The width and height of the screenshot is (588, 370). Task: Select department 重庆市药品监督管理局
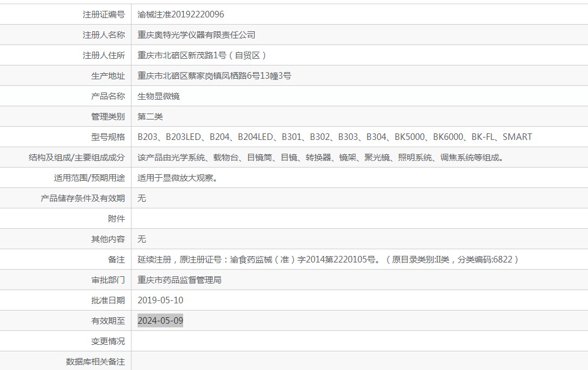[x=179, y=280]
